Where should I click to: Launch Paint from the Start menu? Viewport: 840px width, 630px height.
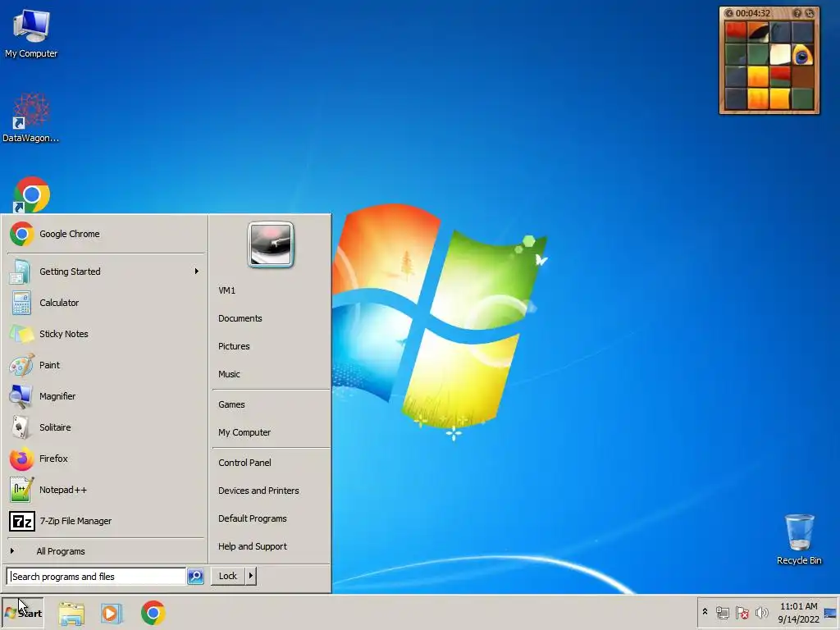coord(106,365)
